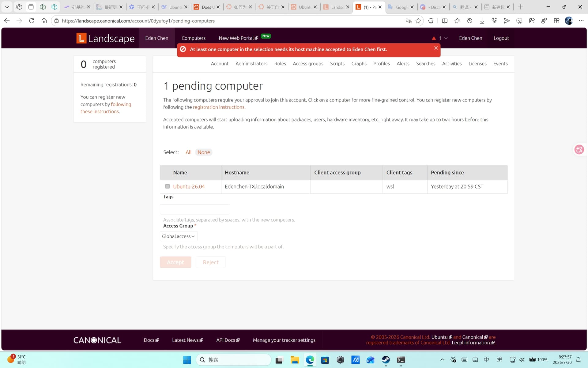Go to the Graphs tab
This screenshot has width=588, height=368.
click(x=359, y=63)
